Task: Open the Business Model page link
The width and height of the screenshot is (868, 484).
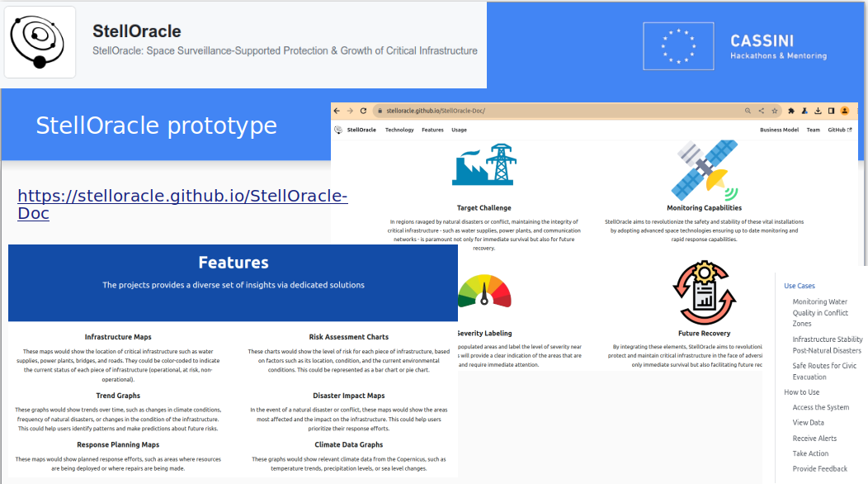Action: point(779,130)
